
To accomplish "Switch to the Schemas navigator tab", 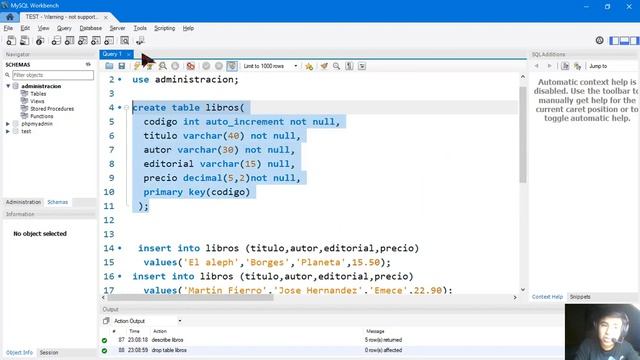I will (x=58, y=202).
